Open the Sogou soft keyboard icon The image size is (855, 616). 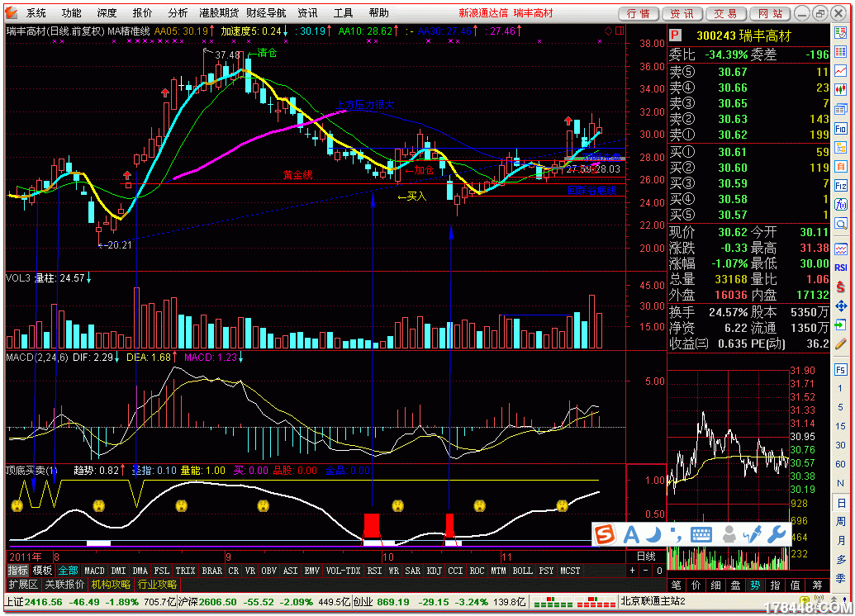click(701, 535)
